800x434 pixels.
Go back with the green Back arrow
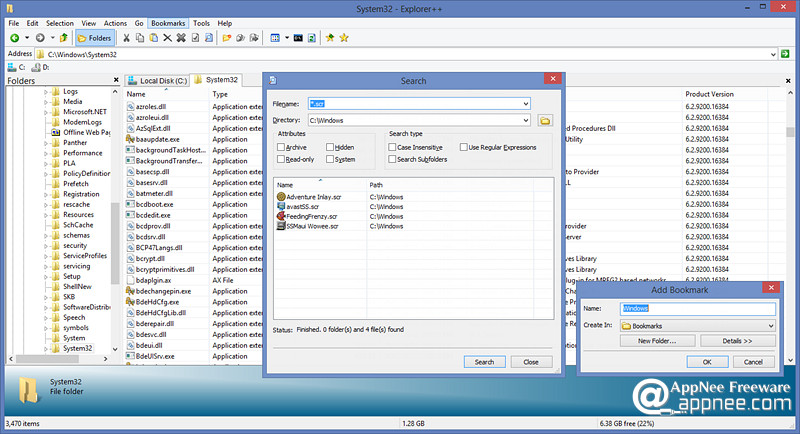click(15, 38)
